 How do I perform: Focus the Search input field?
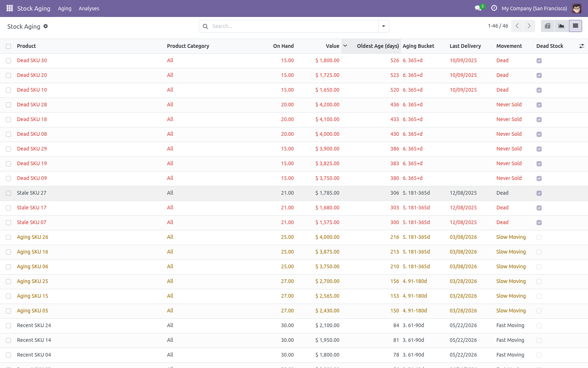coord(294,26)
